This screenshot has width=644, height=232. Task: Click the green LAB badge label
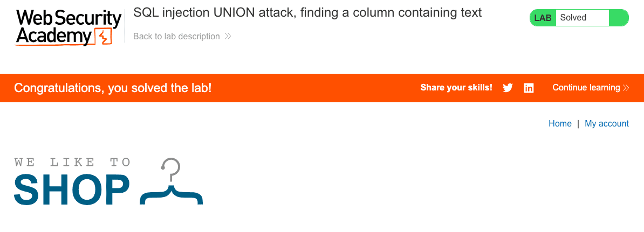[x=543, y=18]
